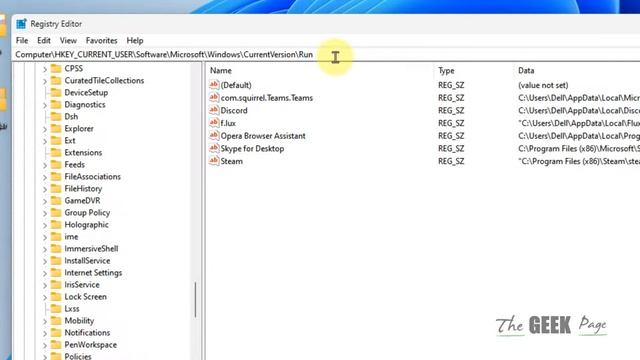Viewport: 640px width, 360px height.
Task: Sort values by the Data column header
Action: tap(526, 71)
